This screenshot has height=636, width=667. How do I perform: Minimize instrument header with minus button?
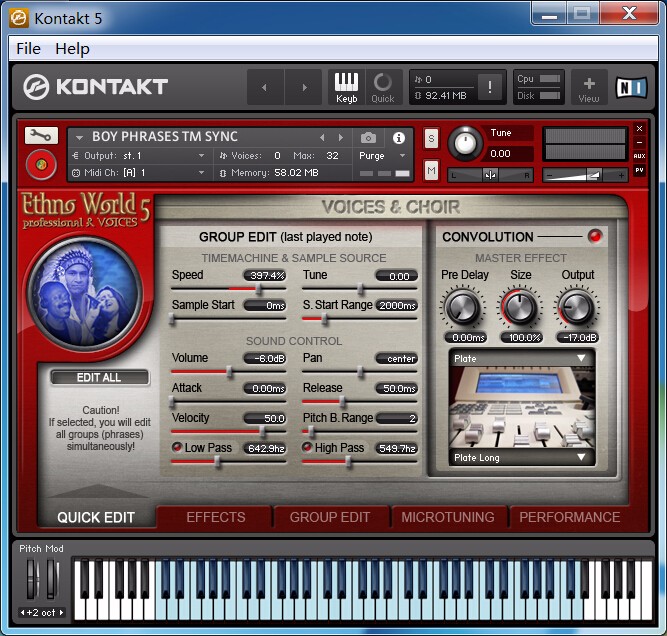(x=639, y=142)
